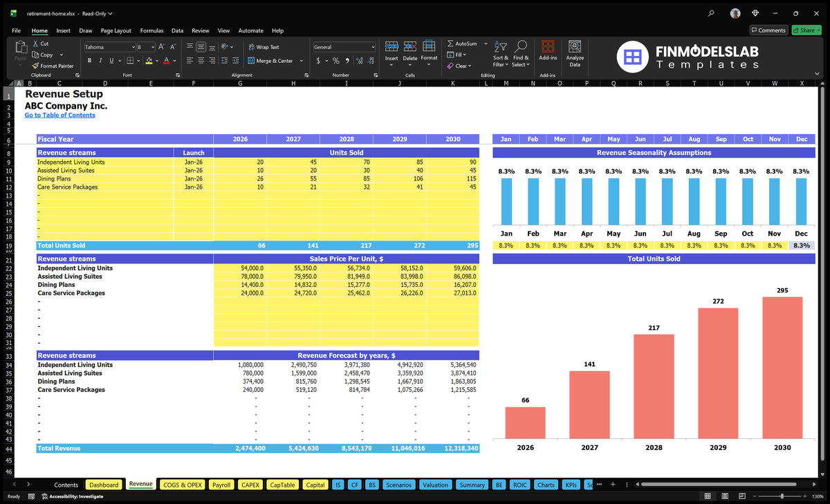Switch to the Insert ribbon tab
830x504 pixels.
63,30
